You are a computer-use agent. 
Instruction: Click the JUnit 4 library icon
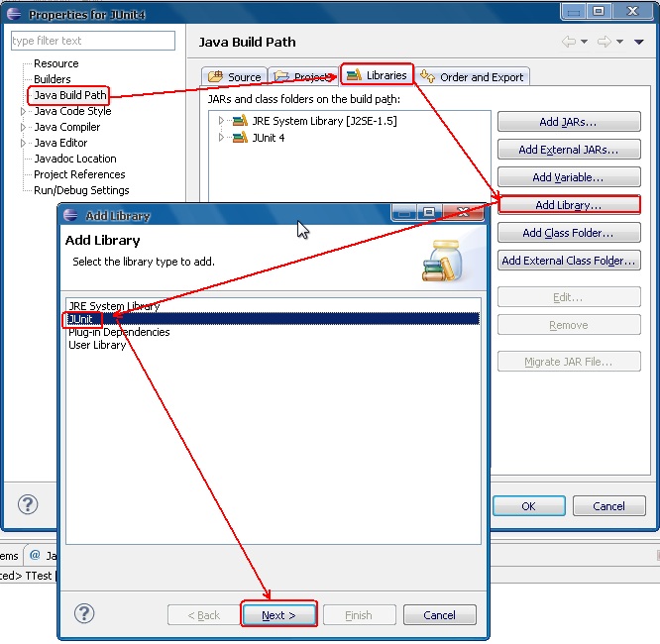pyautogui.click(x=240, y=137)
